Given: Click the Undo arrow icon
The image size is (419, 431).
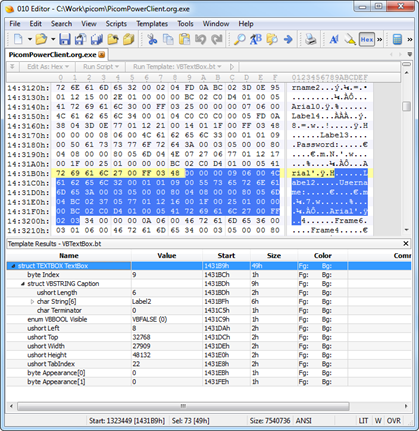Looking at the screenshot, I should pyautogui.click(x=200, y=39).
